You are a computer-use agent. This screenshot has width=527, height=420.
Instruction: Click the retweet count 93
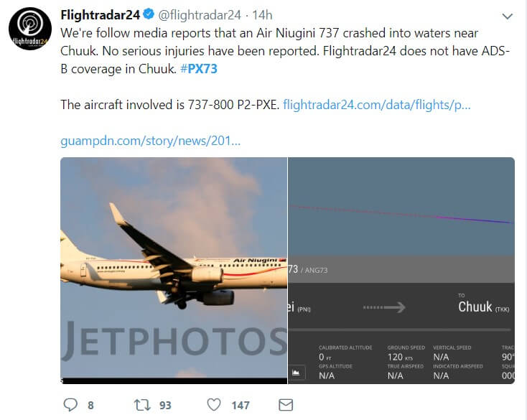click(x=165, y=405)
